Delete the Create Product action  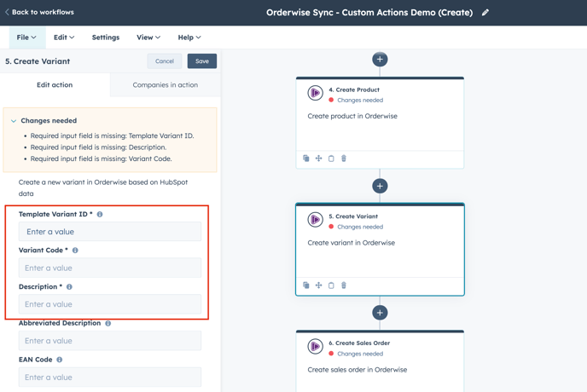tap(344, 159)
